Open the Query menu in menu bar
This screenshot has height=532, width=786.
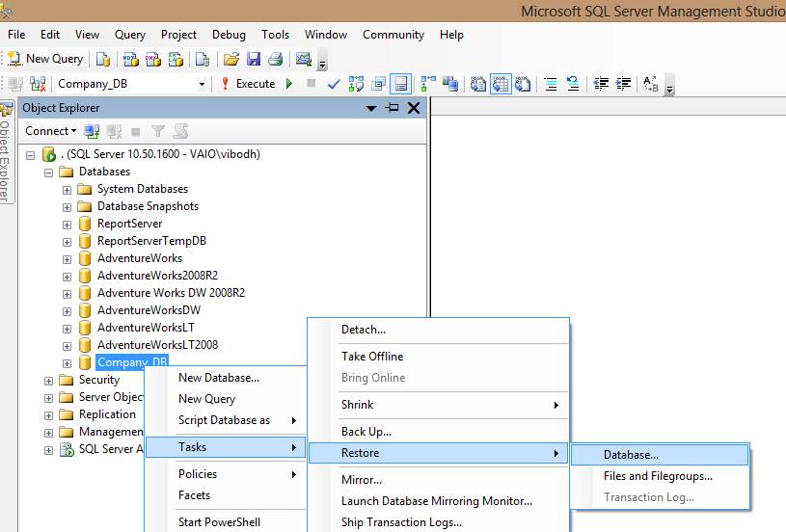(x=130, y=35)
